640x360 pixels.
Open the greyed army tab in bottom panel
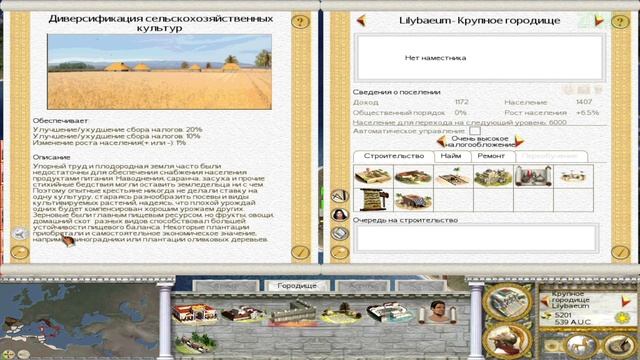(x=226, y=286)
